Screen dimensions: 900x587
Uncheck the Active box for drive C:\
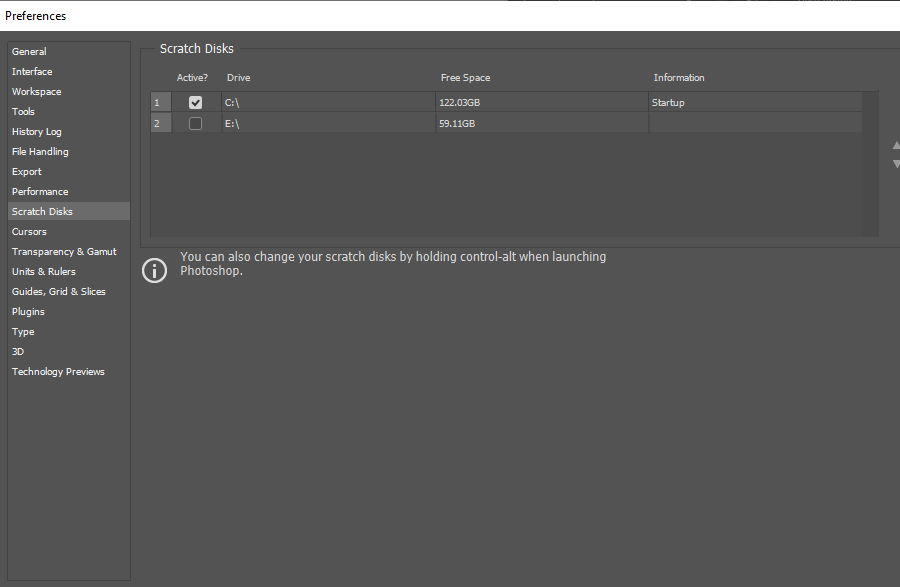(x=195, y=103)
